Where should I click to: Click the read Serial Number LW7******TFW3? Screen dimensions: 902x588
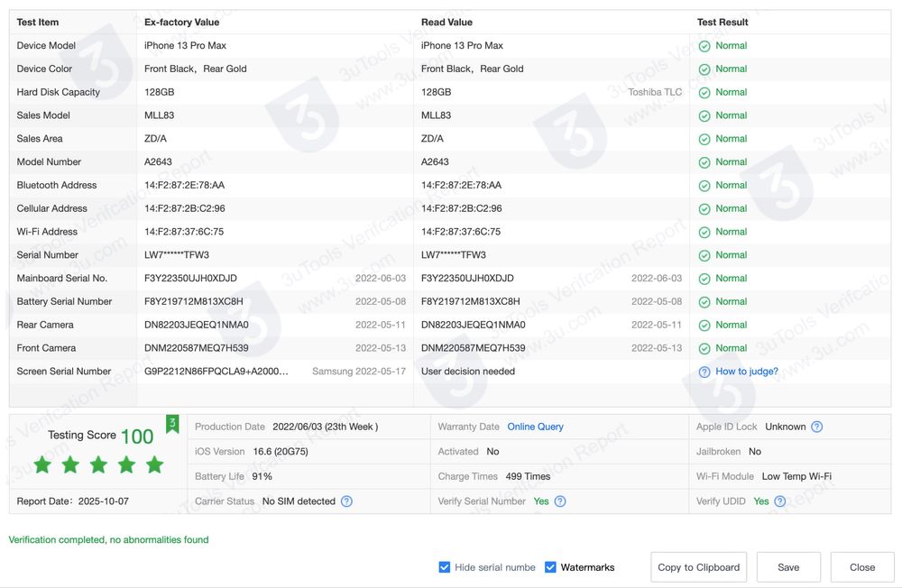pos(454,255)
